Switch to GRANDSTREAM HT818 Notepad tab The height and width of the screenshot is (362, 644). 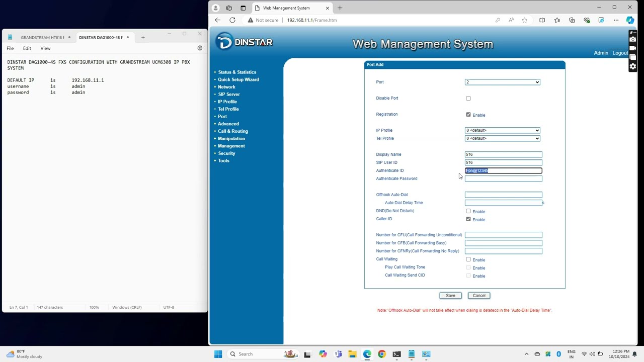42,37
